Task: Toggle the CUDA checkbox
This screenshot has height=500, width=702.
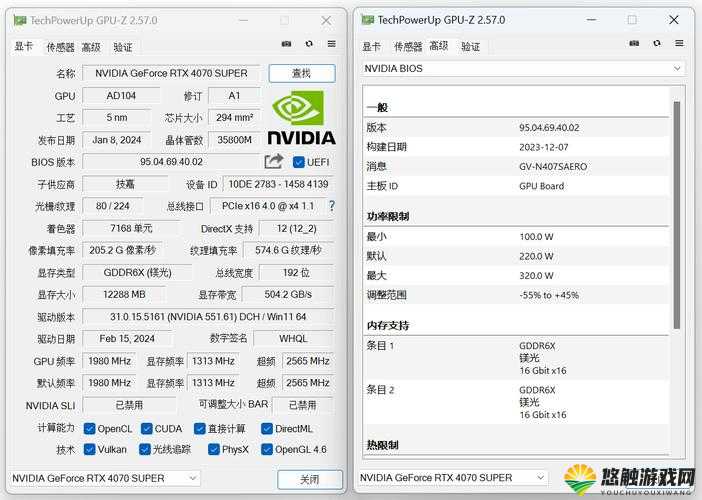Action: pyautogui.click(x=146, y=428)
